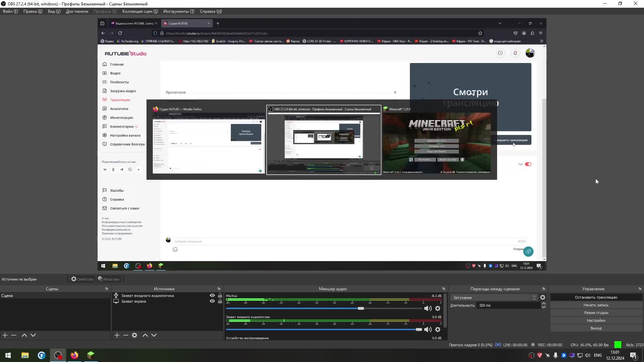Image resolution: width=644 pixels, height=362 pixels.
Task: Move the source down with arrow icon
Action: point(154,335)
